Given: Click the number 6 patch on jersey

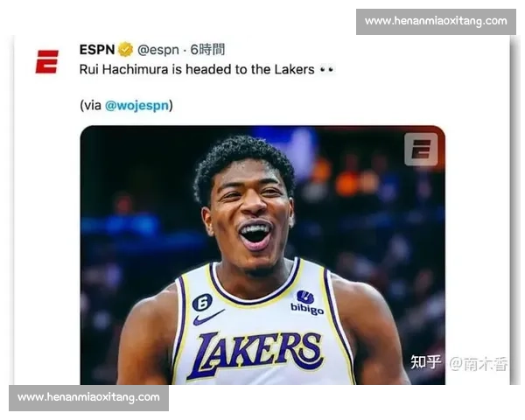Looking at the screenshot, I should 202,302.
